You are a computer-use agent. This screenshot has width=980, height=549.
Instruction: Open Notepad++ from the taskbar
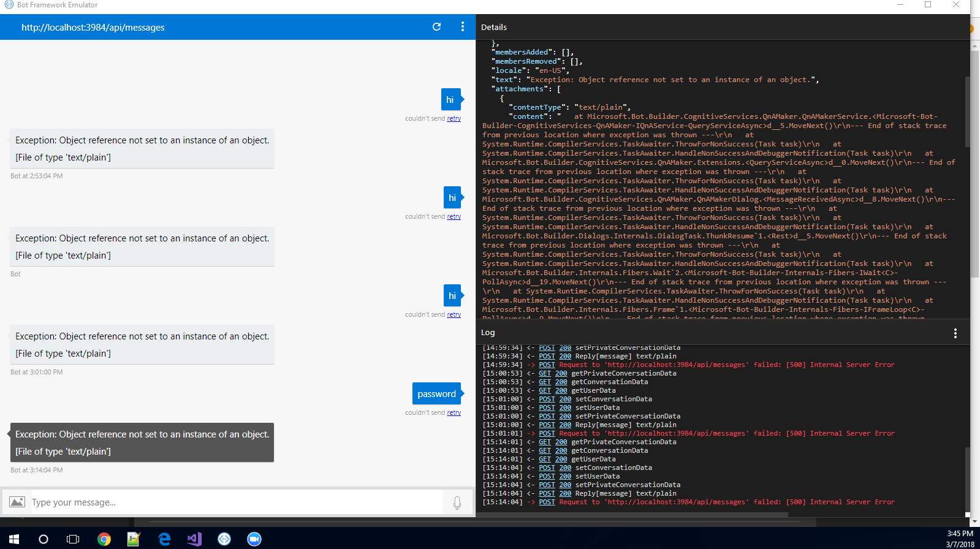click(x=134, y=539)
